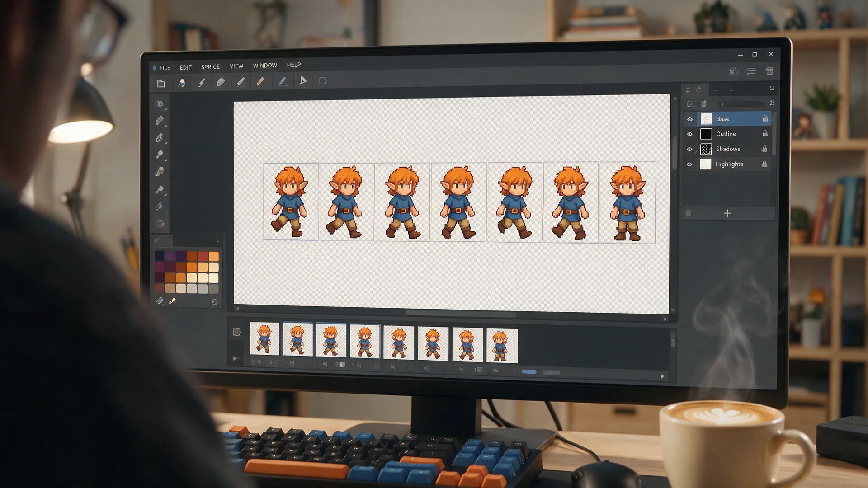Toggle the lock on the Outline layer
The height and width of the screenshot is (488, 868).
(765, 133)
